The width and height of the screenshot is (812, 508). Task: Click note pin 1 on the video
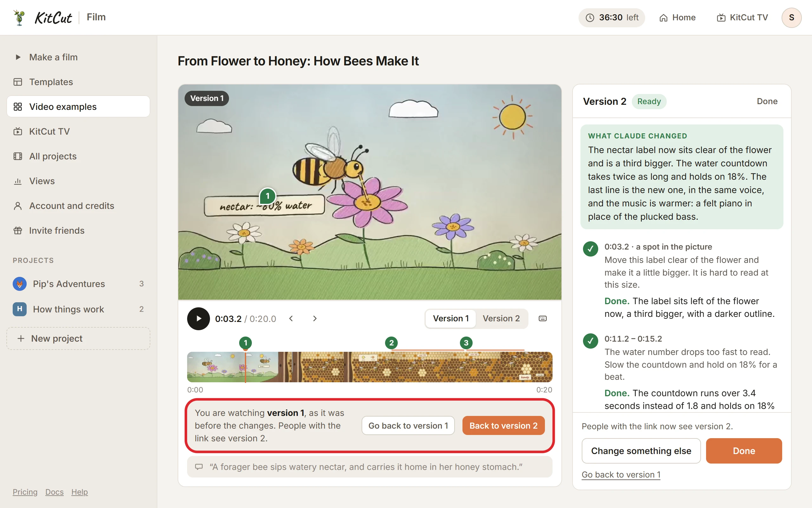(x=267, y=196)
